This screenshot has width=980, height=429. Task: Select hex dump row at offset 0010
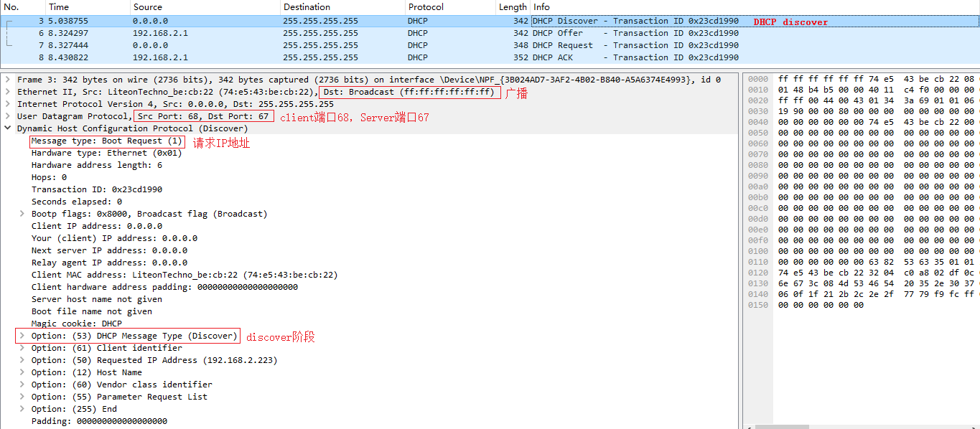tap(862, 90)
